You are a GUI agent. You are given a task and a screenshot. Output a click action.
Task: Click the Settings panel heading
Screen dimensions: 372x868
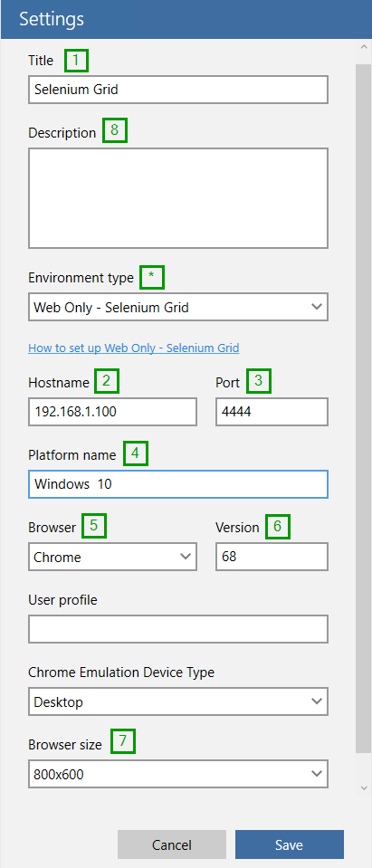(x=52, y=19)
